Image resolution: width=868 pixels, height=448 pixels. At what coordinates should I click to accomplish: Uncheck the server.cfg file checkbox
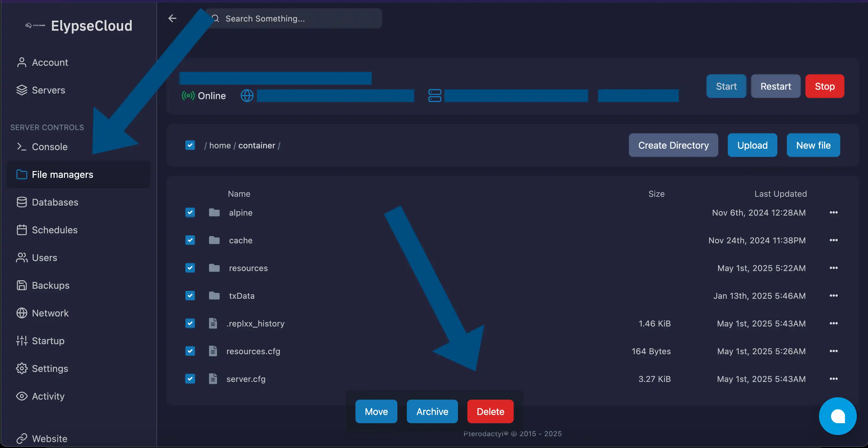click(190, 379)
